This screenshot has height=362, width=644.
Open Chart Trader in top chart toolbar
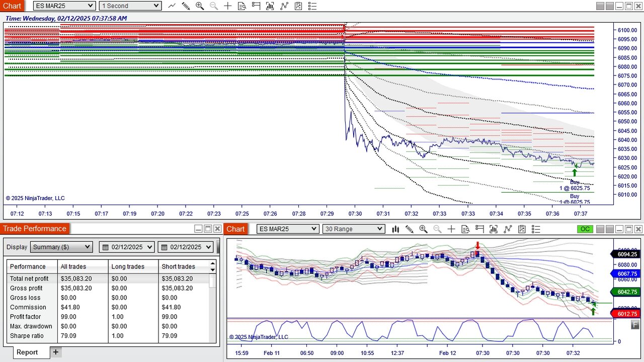pyautogui.click(x=256, y=6)
